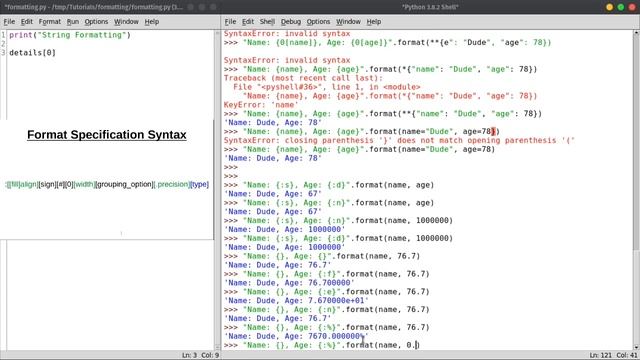This screenshot has width=640, height=360.
Task: Click the [width] part of the format spec
Action: (x=84, y=184)
